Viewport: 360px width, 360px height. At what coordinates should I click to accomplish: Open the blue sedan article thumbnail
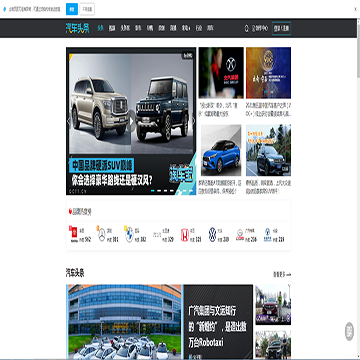pyautogui.click(x=221, y=150)
